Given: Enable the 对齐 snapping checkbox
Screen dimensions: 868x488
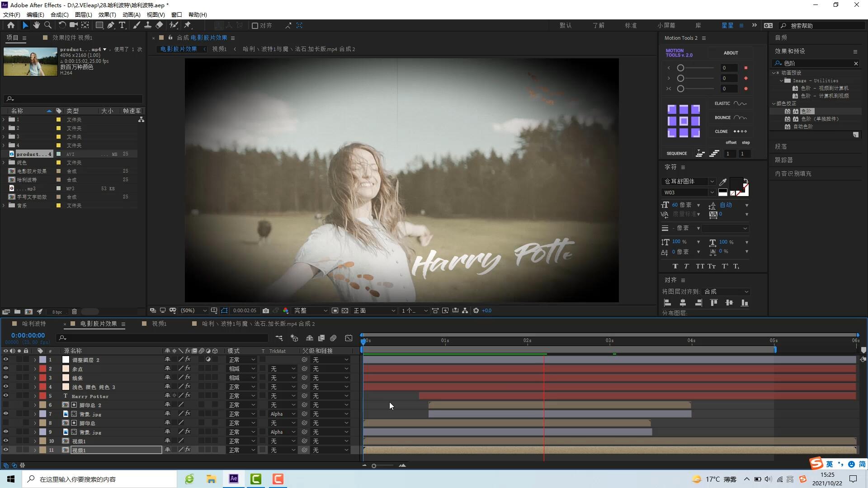Looking at the screenshot, I should pos(255,26).
